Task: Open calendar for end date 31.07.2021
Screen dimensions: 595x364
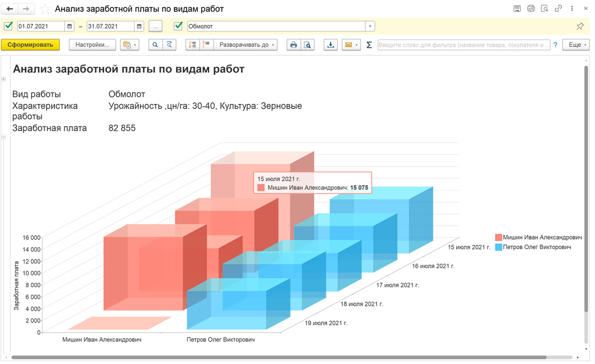Action: (139, 26)
